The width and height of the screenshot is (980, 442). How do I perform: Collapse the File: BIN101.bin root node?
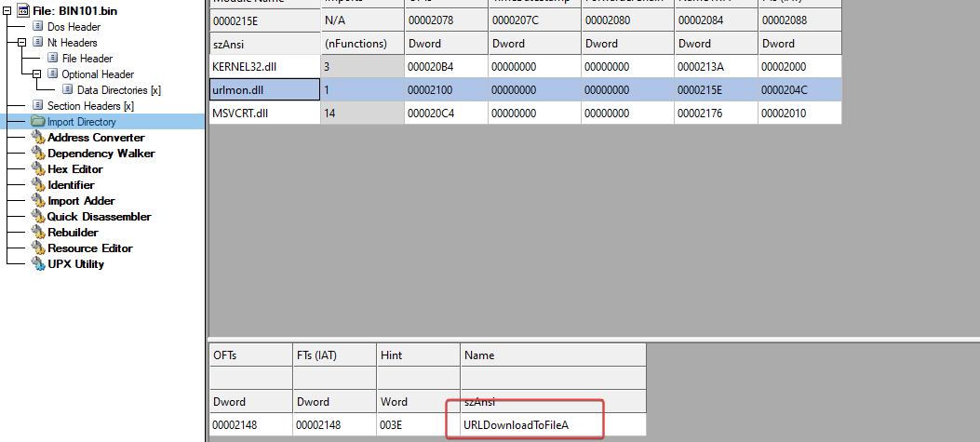pyautogui.click(x=7, y=10)
